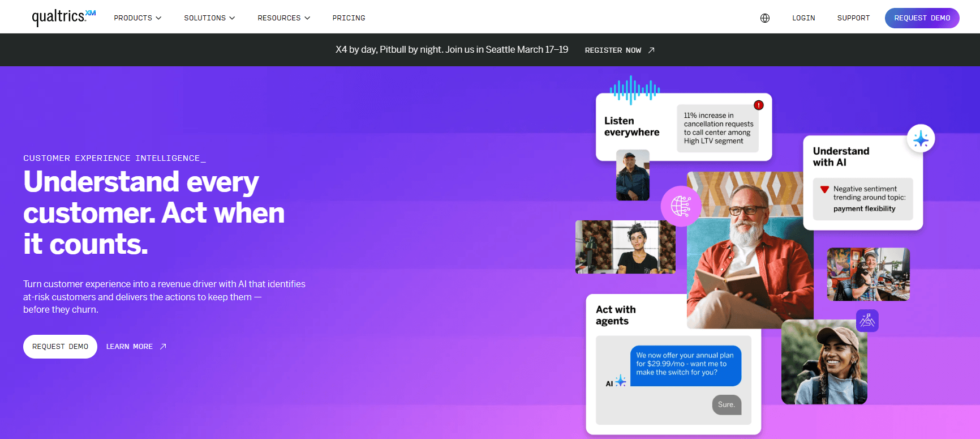Viewport: 980px width, 439px height.
Task: Go to Support in the header
Action: (853, 18)
